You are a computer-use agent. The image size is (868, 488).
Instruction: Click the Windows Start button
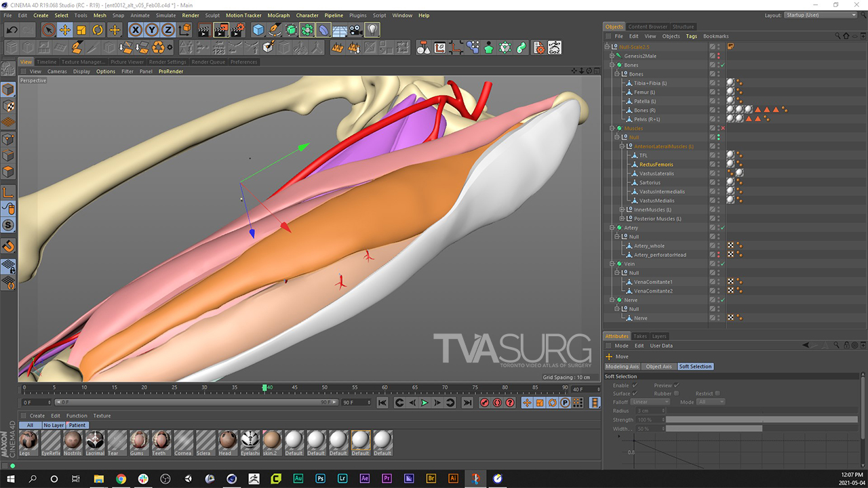click(11, 479)
